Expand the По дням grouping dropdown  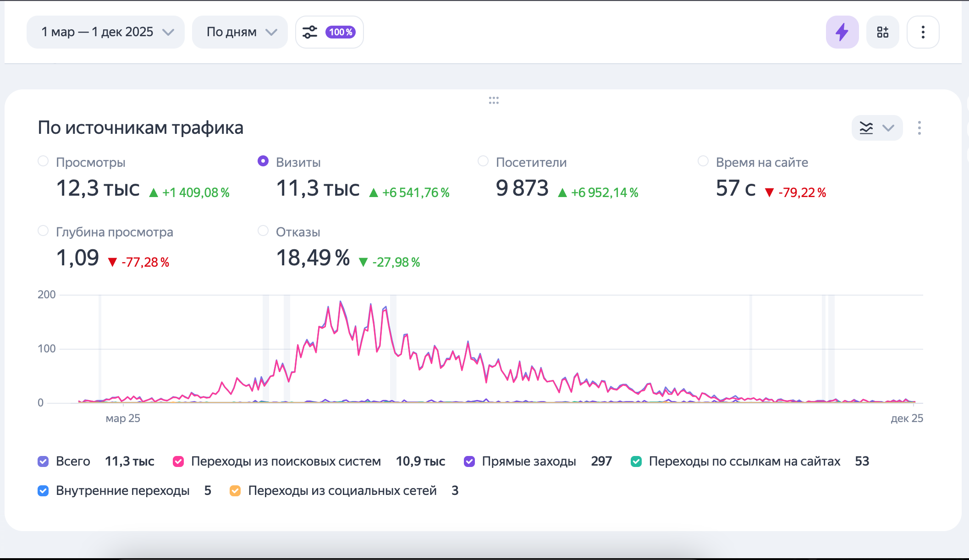(240, 32)
